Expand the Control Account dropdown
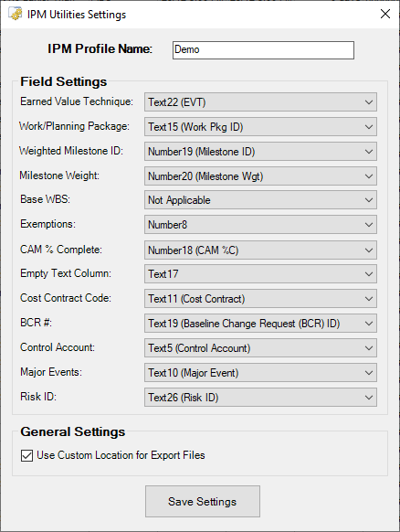The width and height of the screenshot is (400, 532). tap(260, 348)
